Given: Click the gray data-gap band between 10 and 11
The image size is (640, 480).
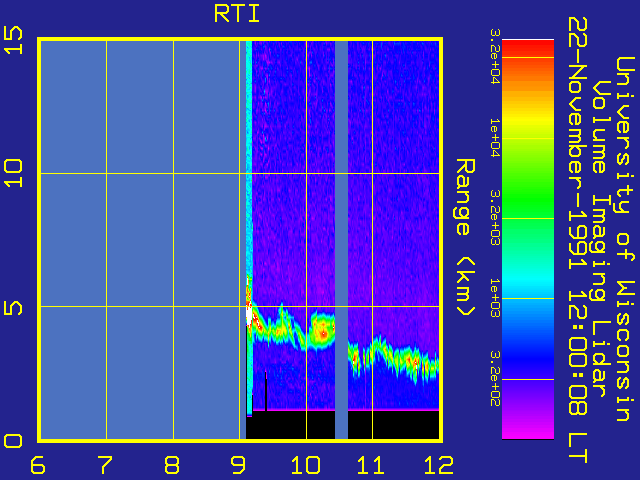Looking at the screenshot, I should [341, 240].
